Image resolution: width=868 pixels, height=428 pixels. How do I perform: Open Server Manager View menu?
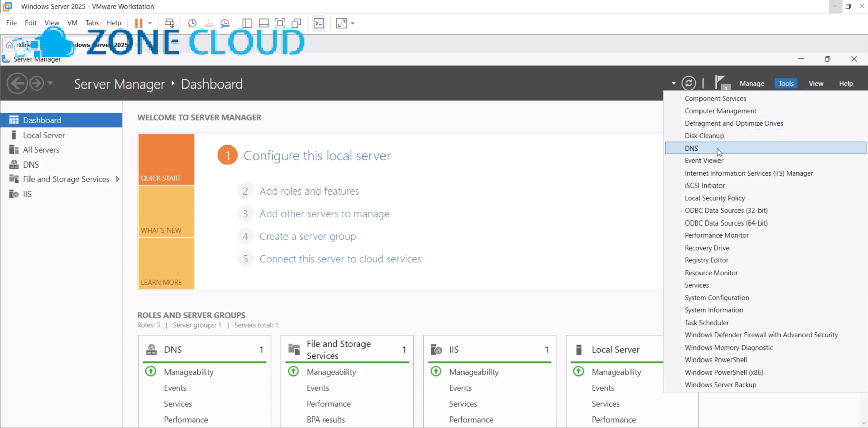(815, 83)
